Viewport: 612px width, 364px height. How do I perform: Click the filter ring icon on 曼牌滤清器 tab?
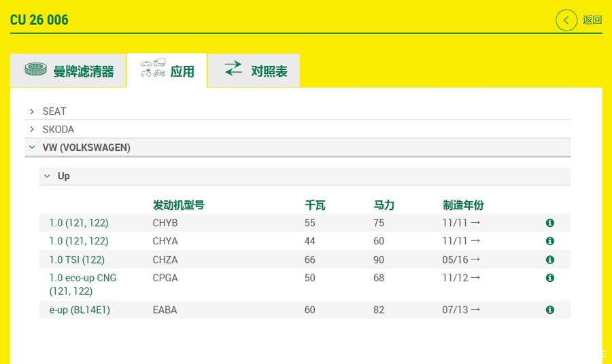[x=35, y=69]
